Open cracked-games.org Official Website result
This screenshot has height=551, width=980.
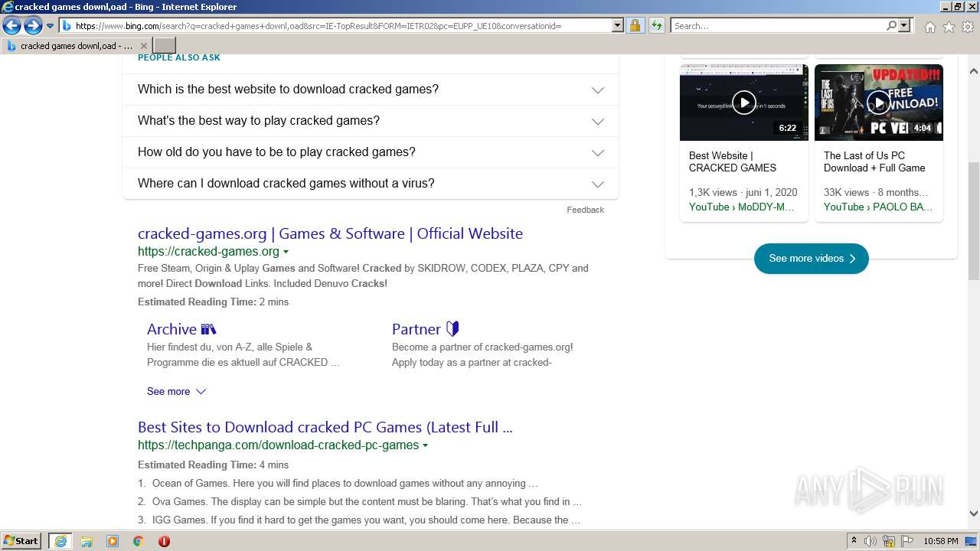click(330, 233)
